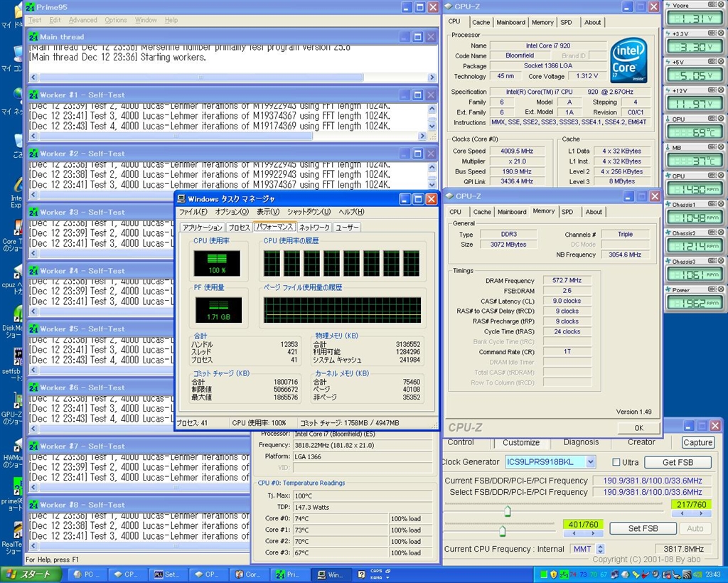This screenshot has height=583, width=728.
Task: Click the Power fan RPM gadget
Action: (x=695, y=304)
